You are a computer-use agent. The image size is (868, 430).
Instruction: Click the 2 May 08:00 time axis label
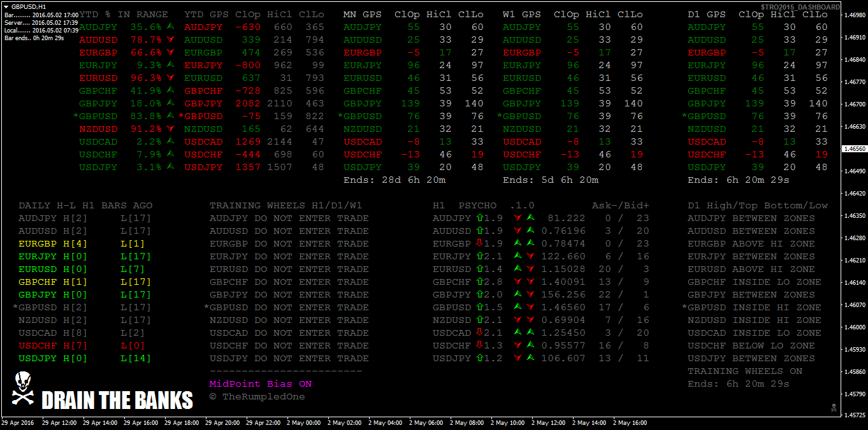pos(468,423)
